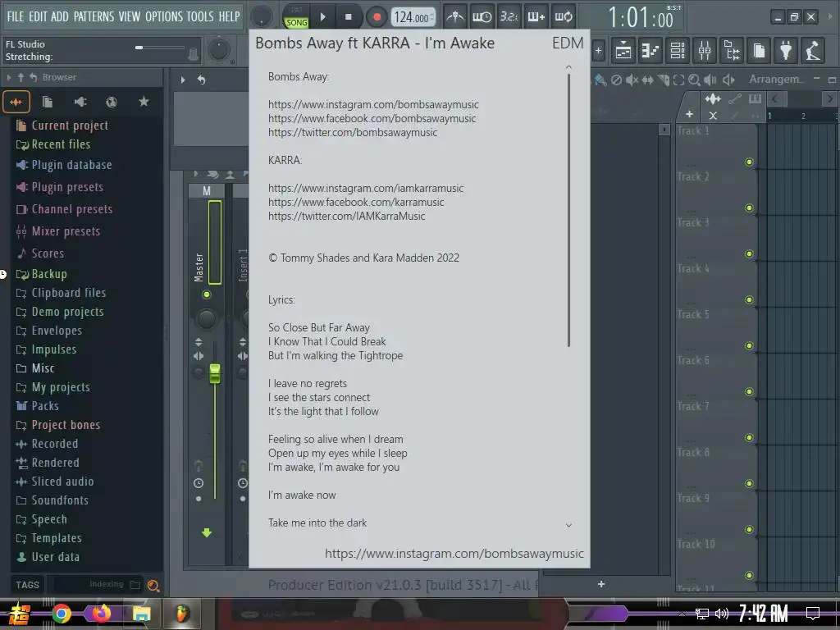The width and height of the screenshot is (840, 630).
Task: Select the Browser favorites star tab
Action: tap(144, 101)
